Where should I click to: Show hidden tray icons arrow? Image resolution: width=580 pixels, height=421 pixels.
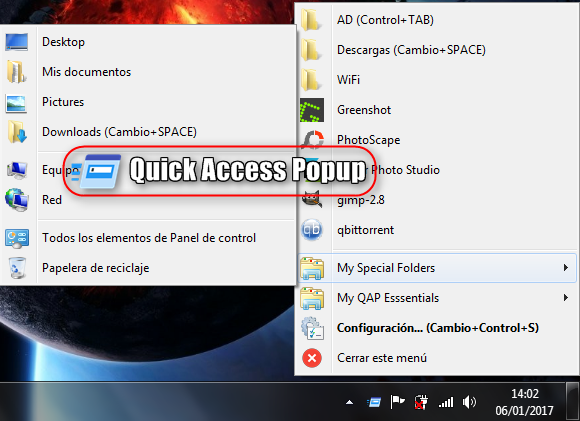(x=349, y=403)
